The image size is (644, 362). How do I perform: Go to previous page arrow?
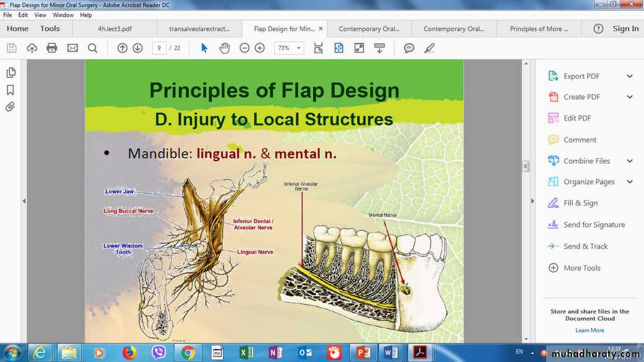123,48
